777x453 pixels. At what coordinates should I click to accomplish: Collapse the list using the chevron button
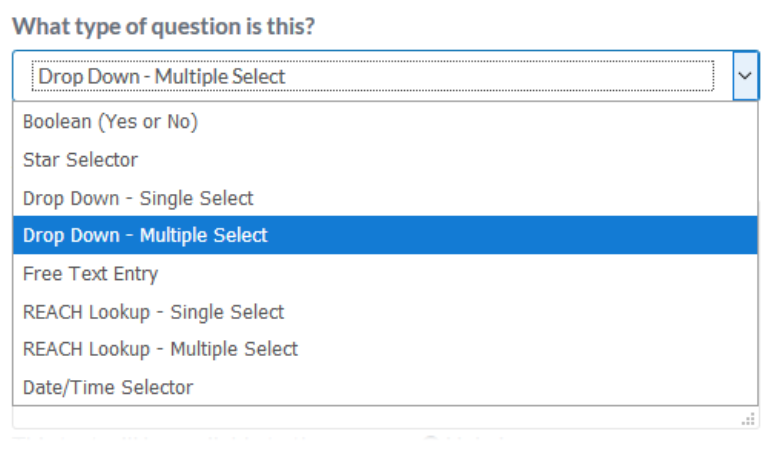pyautogui.click(x=745, y=76)
